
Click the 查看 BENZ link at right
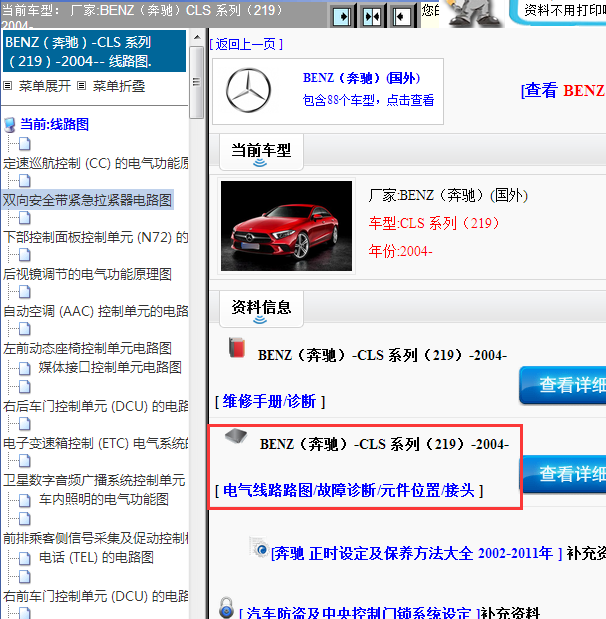(x=563, y=90)
